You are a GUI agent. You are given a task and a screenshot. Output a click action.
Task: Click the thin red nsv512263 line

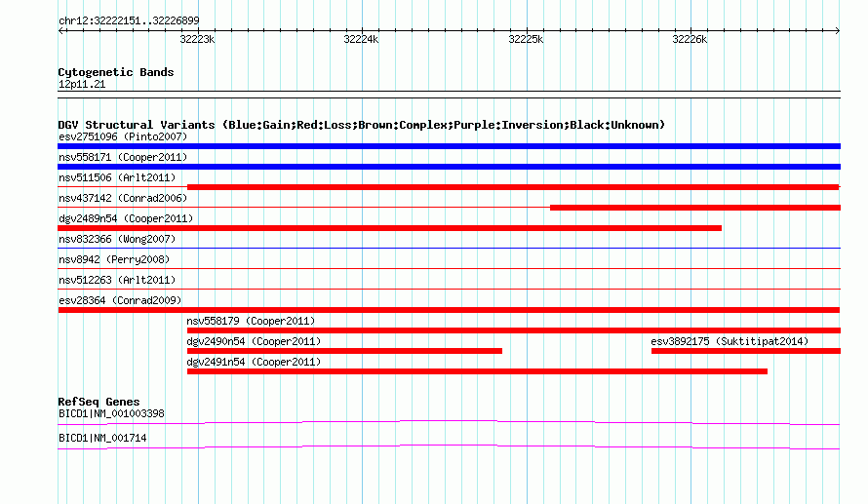449,289
